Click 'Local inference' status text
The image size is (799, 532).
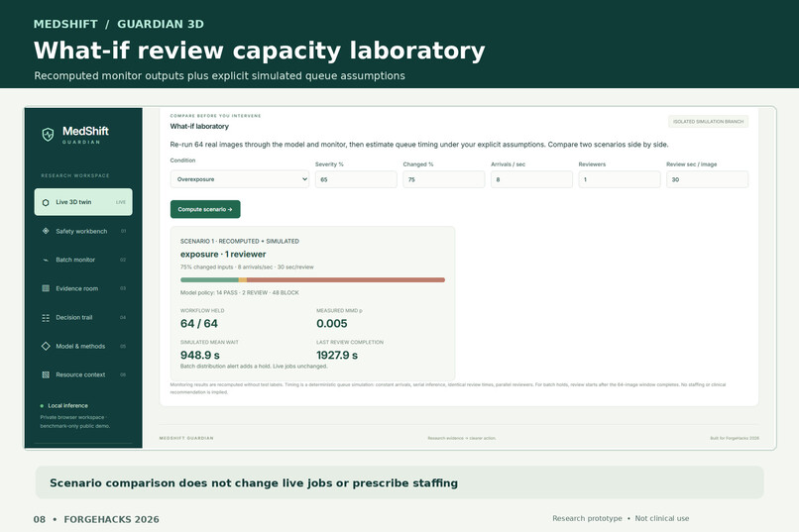coord(67,406)
